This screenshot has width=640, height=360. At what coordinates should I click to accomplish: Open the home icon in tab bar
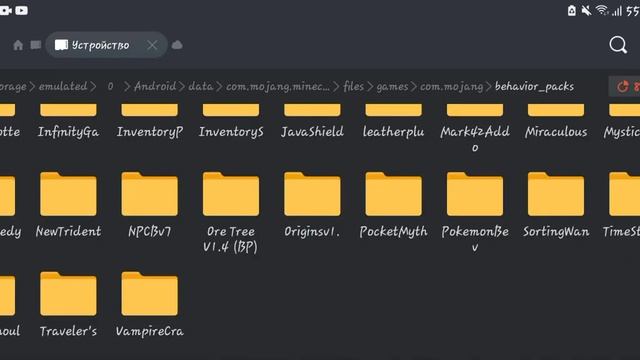(18, 45)
